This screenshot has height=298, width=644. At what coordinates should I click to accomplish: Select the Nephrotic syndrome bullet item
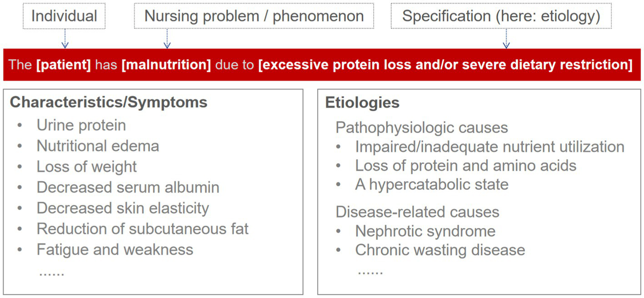click(x=425, y=231)
